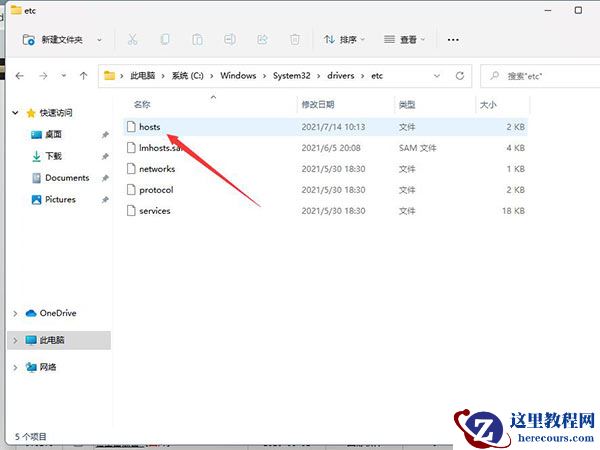The width and height of the screenshot is (600, 450).
Task: Click the Delete trash icon
Action: [x=295, y=39]
